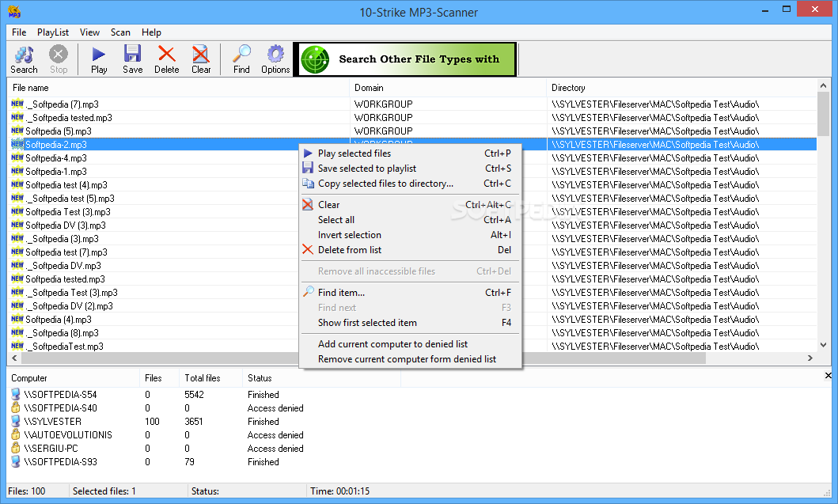The image size is (838, 504).
Task: Click lock icon for \\SOFTPEDIA-S40
Action: [x=16, y=407]
